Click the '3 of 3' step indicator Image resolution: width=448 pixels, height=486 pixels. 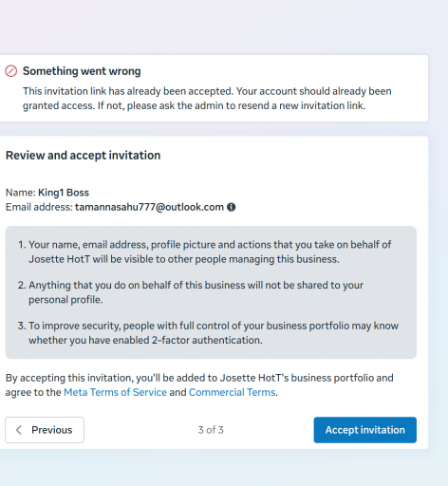click(x=211, y=430)
